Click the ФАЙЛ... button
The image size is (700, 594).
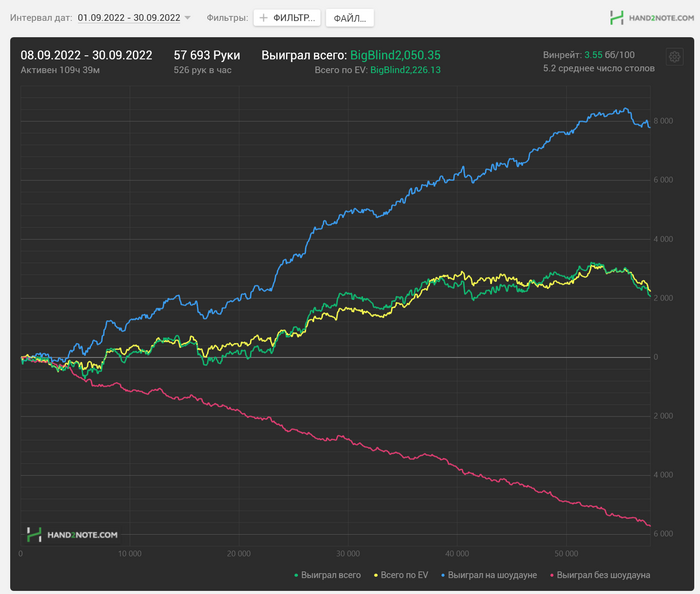tap(350, 18)
